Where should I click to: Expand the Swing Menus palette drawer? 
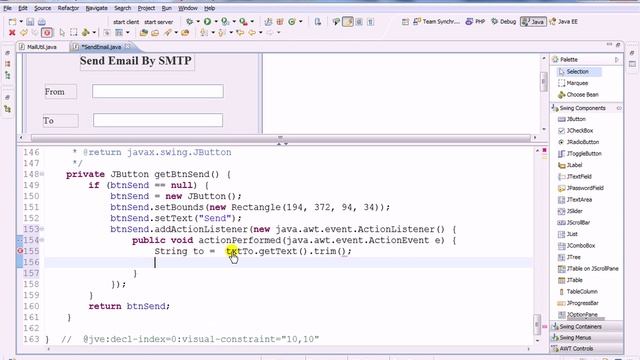586,338
